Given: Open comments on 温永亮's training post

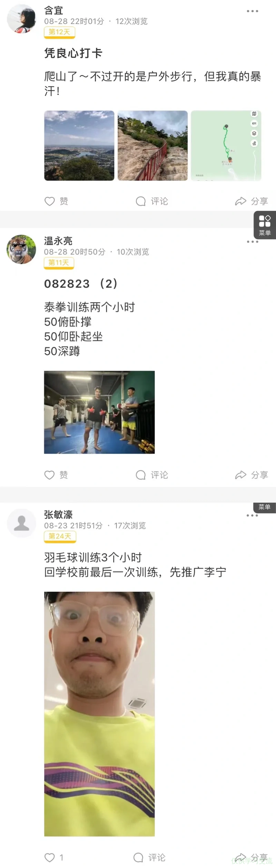Looking at the screenshot, I should coord(152,475).
